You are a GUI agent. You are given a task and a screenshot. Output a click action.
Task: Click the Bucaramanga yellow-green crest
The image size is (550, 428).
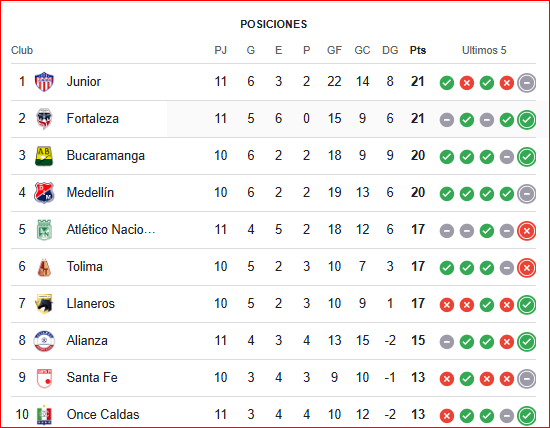coord(44,156)
